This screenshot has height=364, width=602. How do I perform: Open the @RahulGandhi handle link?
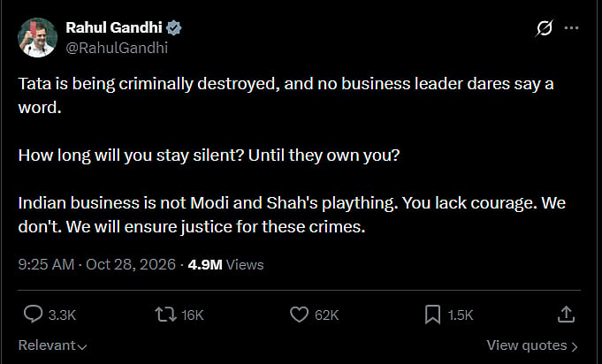[117, 48]
